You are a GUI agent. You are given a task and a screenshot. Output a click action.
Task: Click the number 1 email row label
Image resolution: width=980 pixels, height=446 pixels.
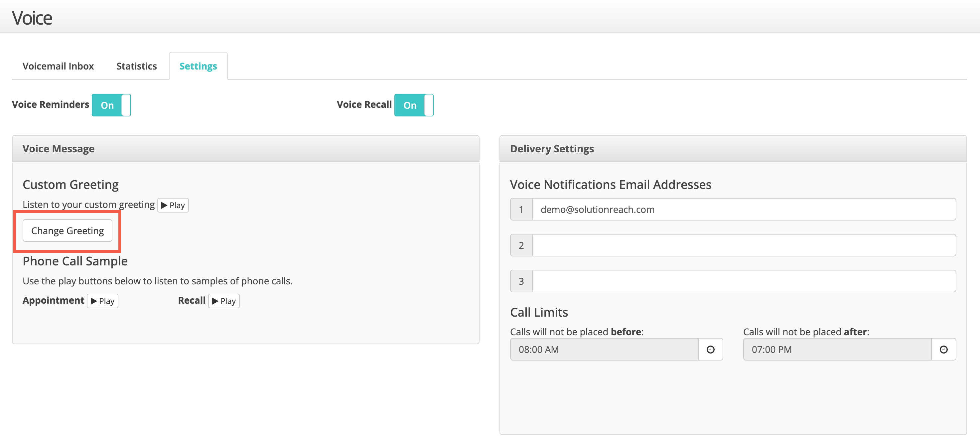[521, 209]
